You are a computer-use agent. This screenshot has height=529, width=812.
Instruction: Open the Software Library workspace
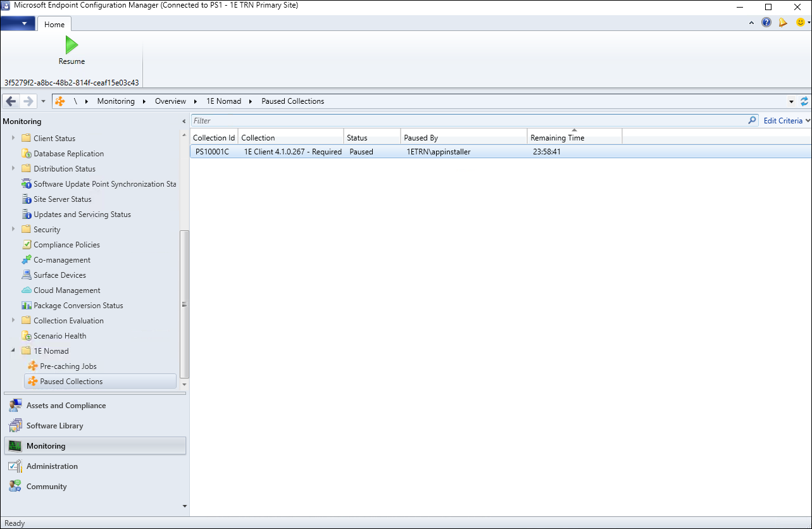coord(54,426)
